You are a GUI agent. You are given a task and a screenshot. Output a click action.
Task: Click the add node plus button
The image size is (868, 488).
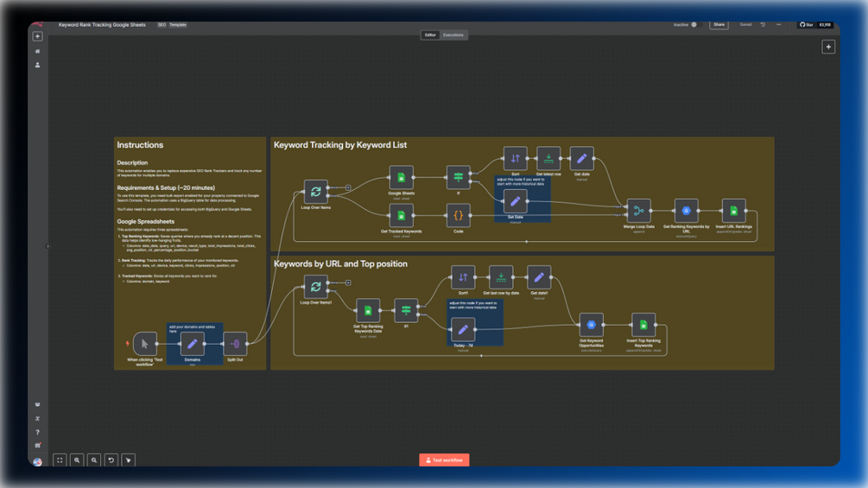(828, 47)
